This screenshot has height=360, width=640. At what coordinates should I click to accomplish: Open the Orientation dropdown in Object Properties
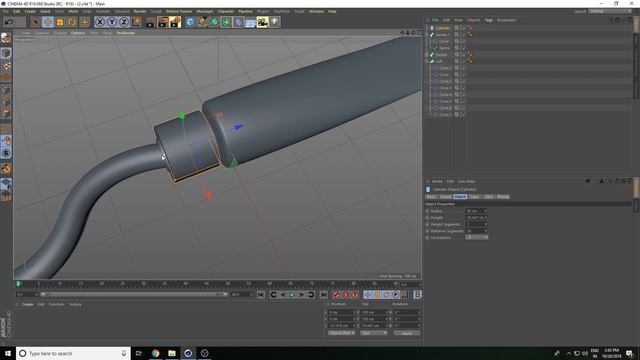(477, 238)
